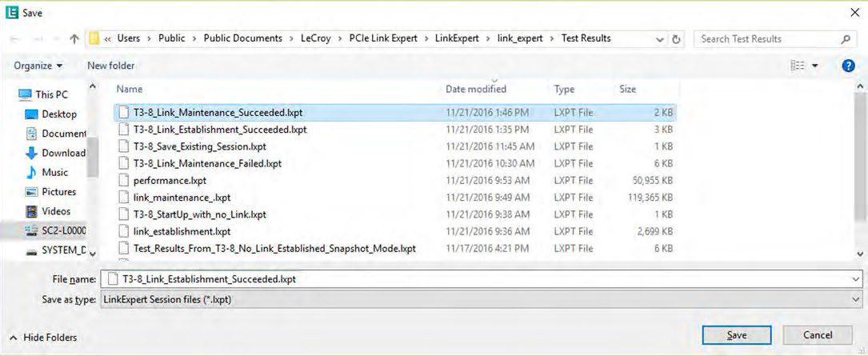Click Public Documents in breadcrumb

(x=243, y=38)
